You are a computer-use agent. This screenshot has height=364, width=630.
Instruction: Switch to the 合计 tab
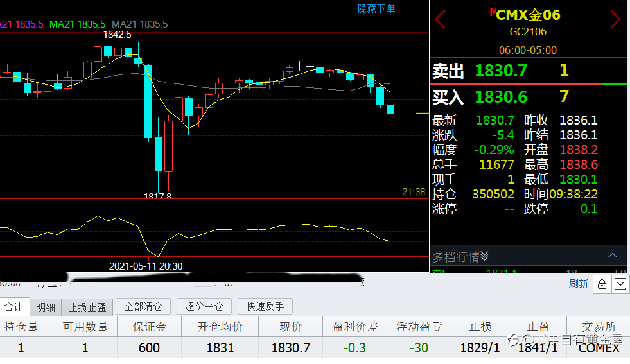(15, 307)
